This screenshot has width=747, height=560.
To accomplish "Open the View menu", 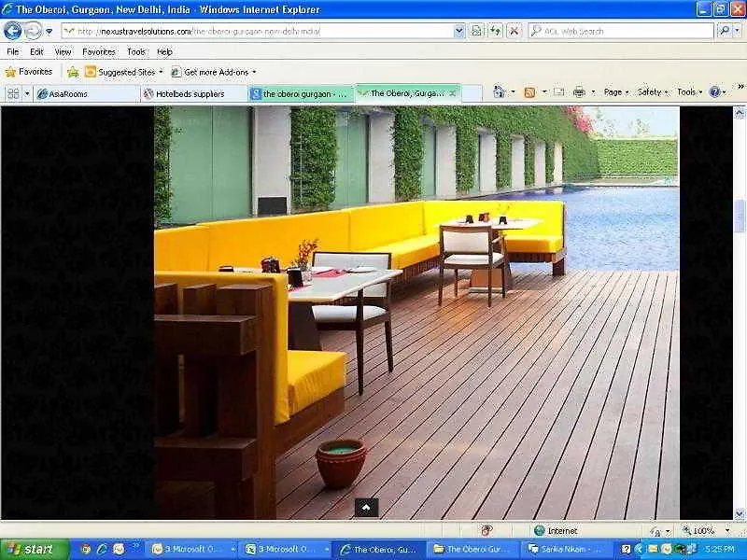I will tap(63, 51).
